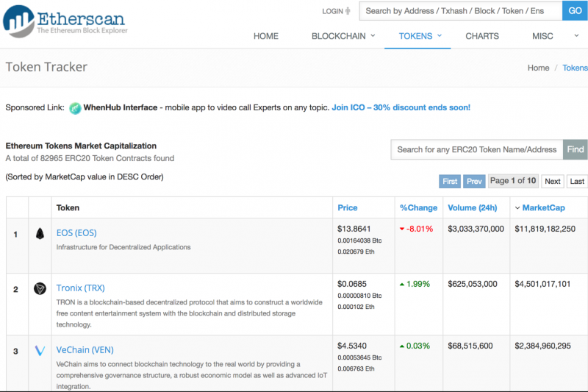Click the Find button
Viewport: 588px width, 392px height.
(x=576, y=150)
